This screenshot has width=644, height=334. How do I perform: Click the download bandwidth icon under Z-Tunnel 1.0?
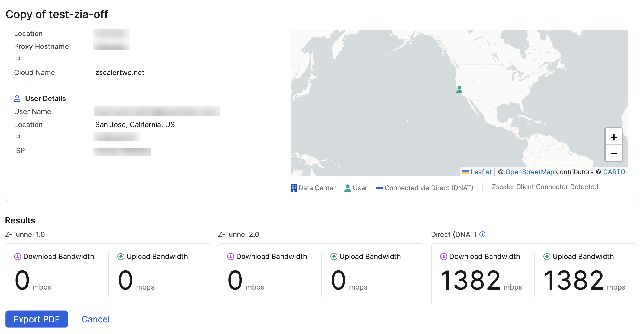(18, 256)
